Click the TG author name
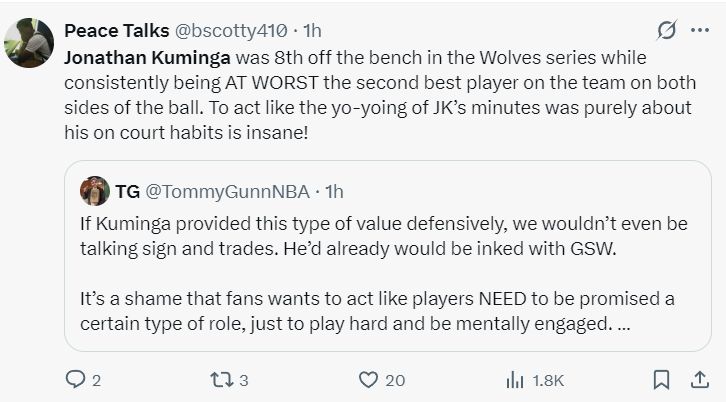The image size is (726, 402). (128, 190)
